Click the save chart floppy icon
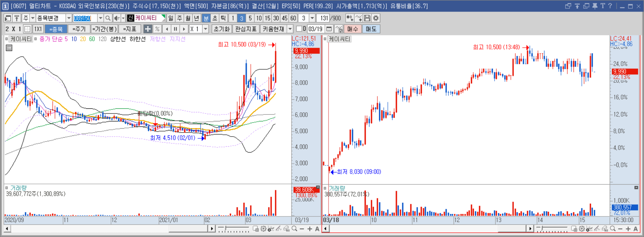 click(367, 18)
